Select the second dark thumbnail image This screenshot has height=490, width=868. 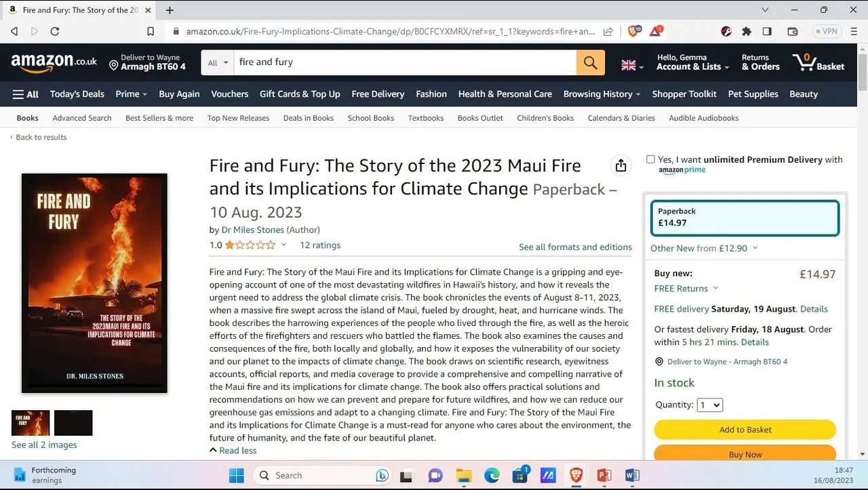73,423
